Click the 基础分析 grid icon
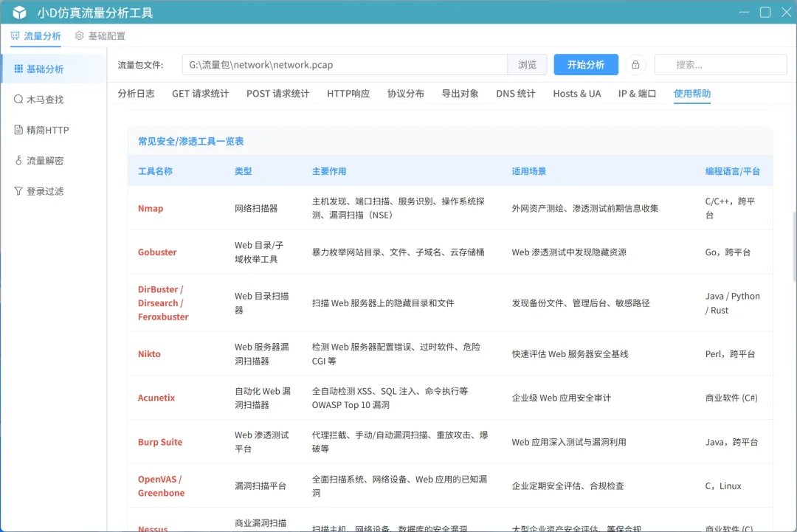Viewport: 797px width, 532px height. (x=18, y=69)
